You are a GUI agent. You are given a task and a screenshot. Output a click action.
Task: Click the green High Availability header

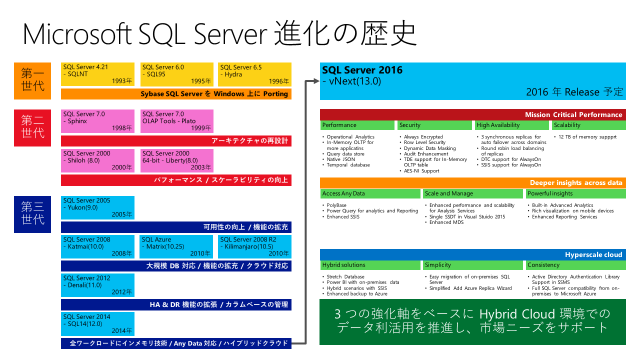tap(511, 125)
